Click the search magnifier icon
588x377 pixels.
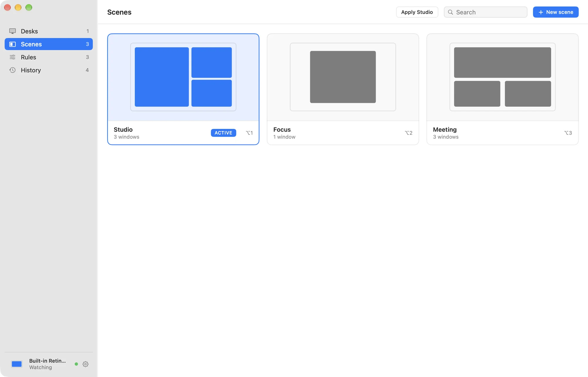pyautogui.click(x=450, y=12)
